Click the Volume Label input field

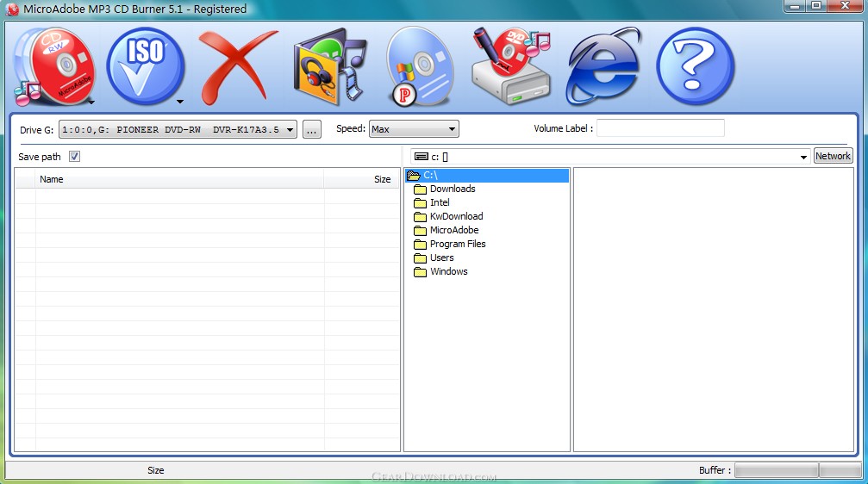click(x=660, y=128)
